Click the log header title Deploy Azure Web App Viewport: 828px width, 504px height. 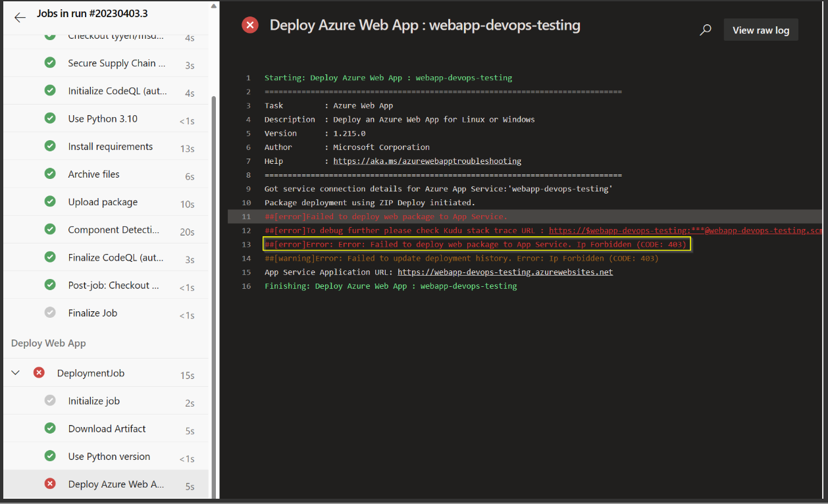pyautogui.click(x=425, y=26)
